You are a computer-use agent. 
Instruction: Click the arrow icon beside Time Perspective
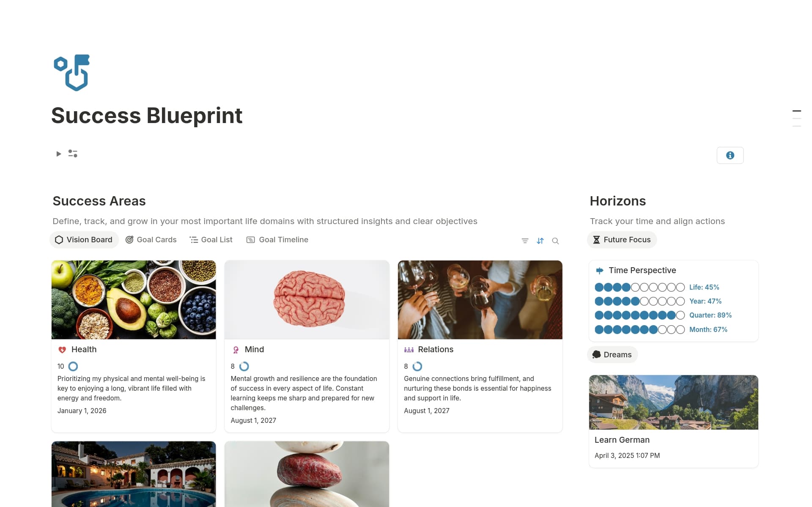coord(599,270)
